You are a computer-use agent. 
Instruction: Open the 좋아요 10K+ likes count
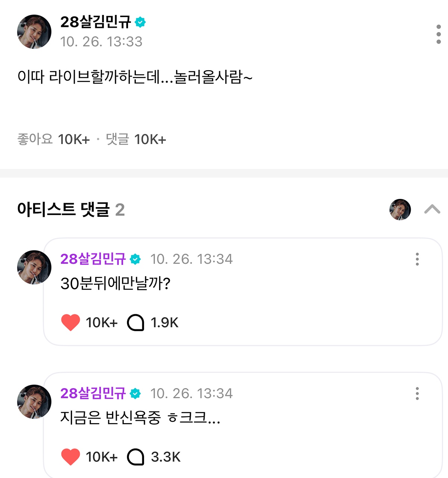54,139
